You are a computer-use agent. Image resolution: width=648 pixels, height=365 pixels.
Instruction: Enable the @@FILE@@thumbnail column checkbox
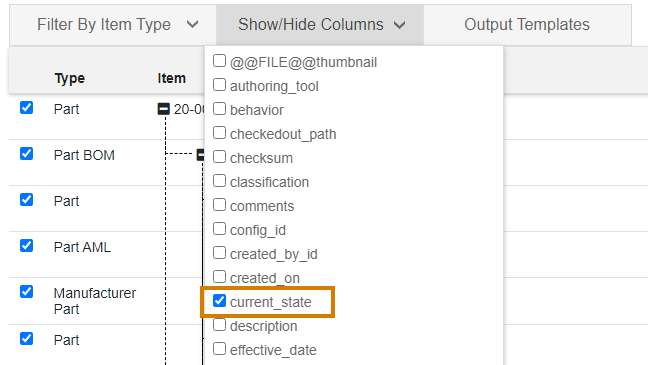[x=219, y=61]
